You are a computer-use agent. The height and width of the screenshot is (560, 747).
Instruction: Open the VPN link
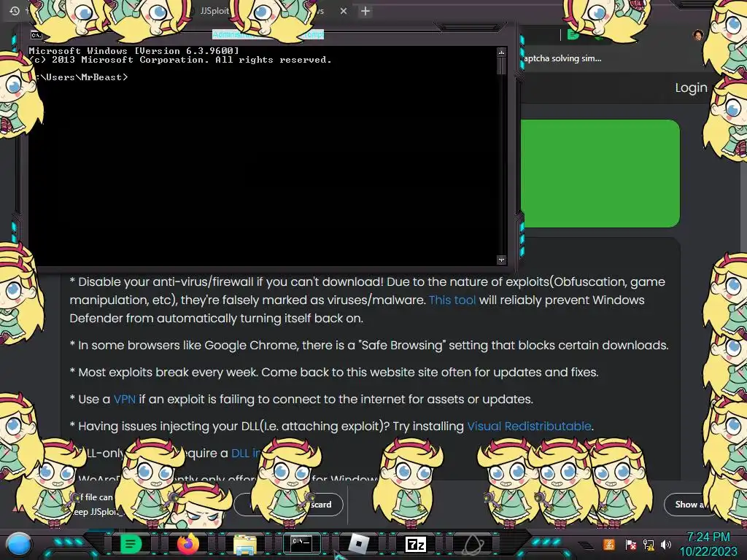click(x=124, y=399)
